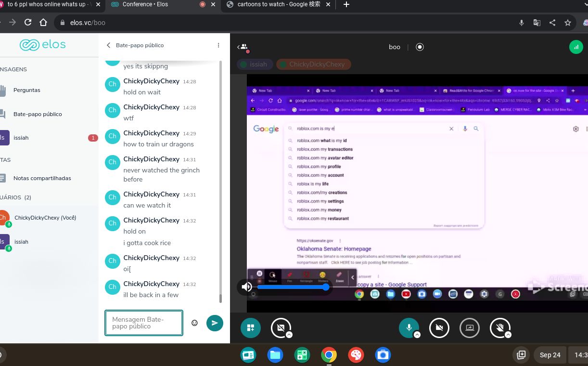
Task: Open Notas compartilhadas
Action: 42,178
